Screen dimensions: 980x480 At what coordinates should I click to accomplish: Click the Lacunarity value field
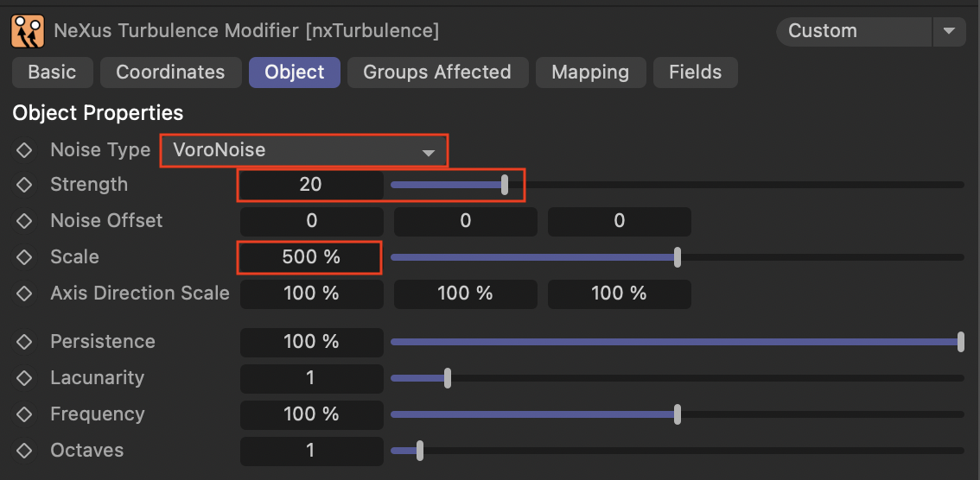tap(312, 378)
